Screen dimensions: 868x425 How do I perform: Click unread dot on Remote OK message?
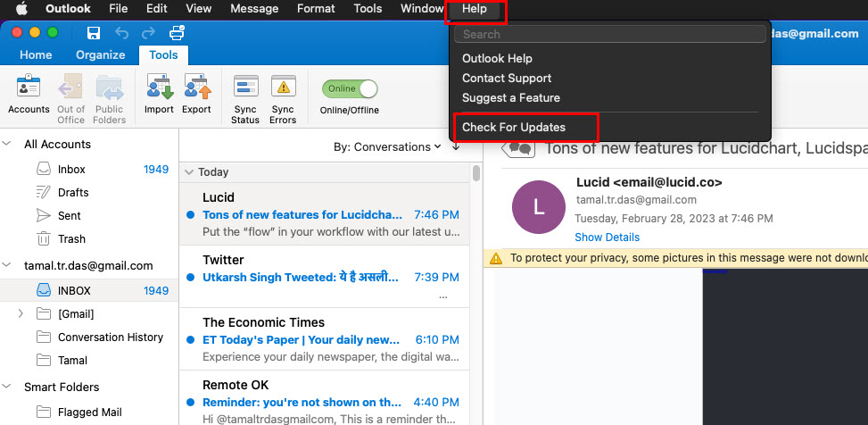coord(190,403)
